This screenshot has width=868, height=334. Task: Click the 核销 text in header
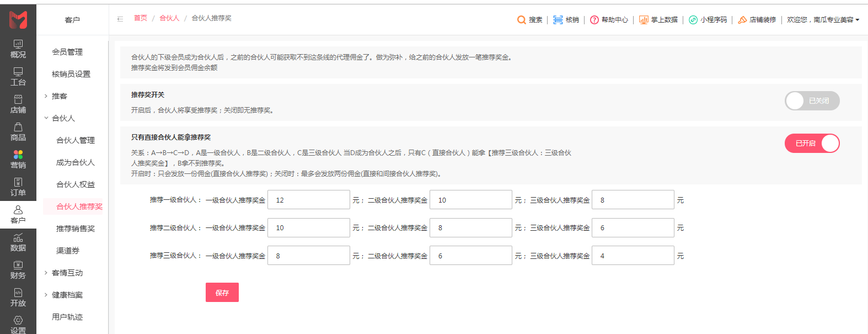click(x=572, y=20)
